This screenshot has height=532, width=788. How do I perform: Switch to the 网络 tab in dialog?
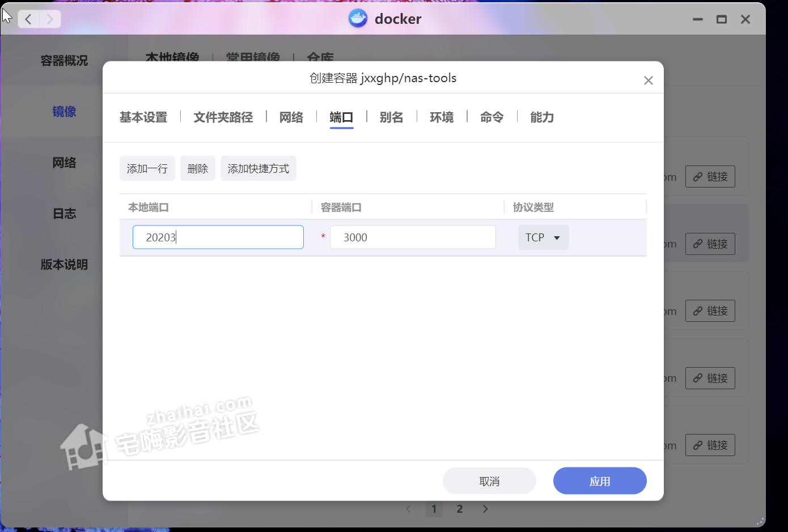click(291, 117)
